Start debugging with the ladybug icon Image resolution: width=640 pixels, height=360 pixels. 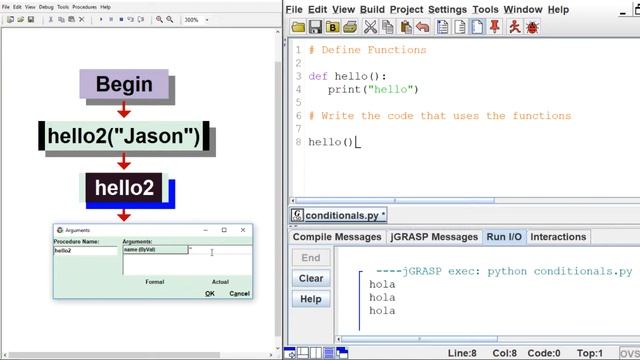coord(532,27)
